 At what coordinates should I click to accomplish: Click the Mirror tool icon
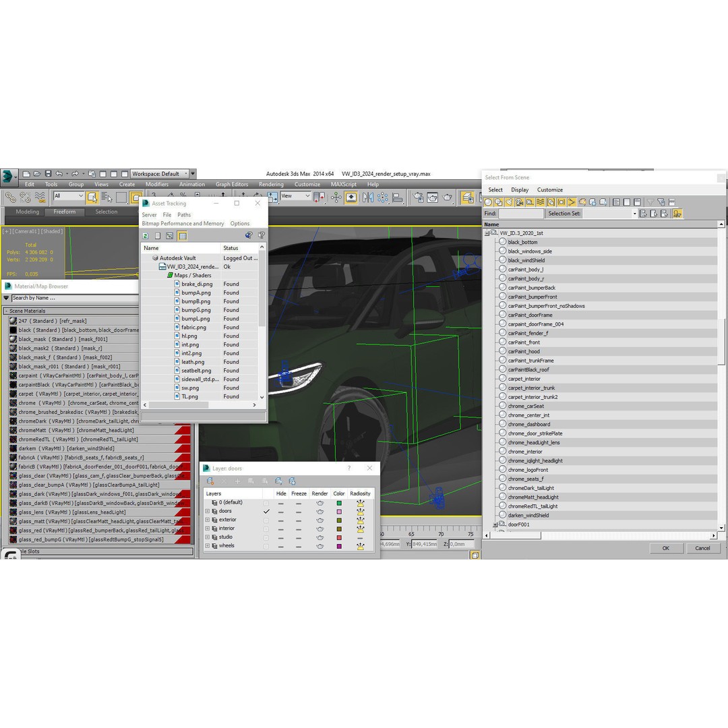click(368, 198)
